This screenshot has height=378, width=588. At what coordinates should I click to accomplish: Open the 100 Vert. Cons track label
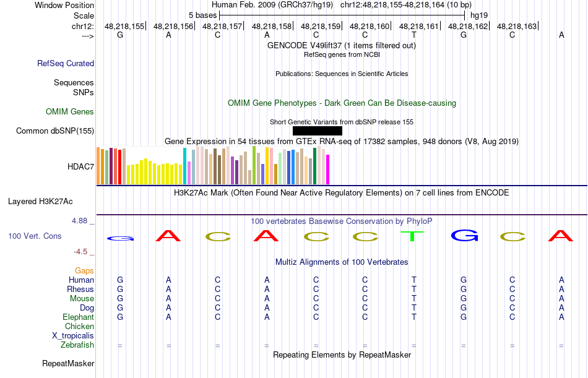click(x=35, y=236)
